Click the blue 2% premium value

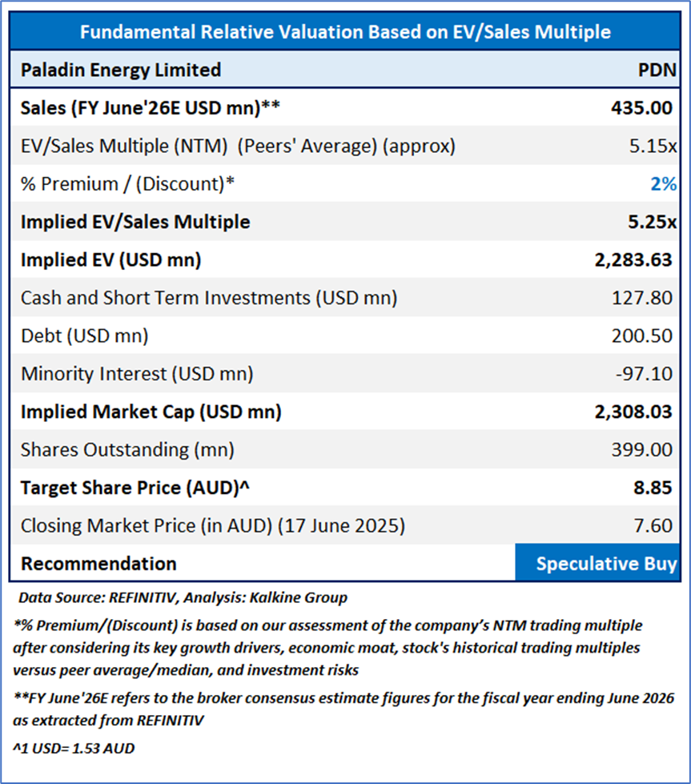[663, 184]
